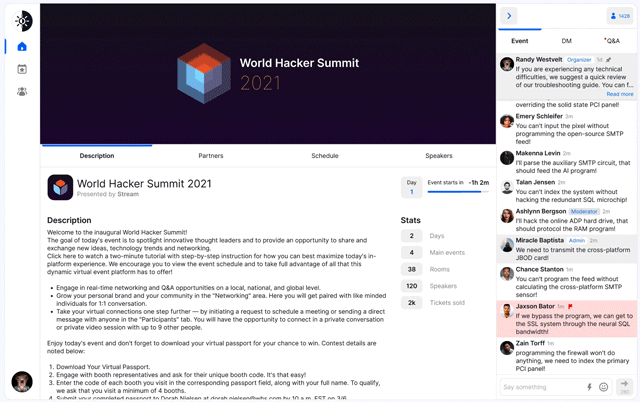Click the event countdown progress bar
This screenshot has height=402, width=640.
tap(458, 192)
